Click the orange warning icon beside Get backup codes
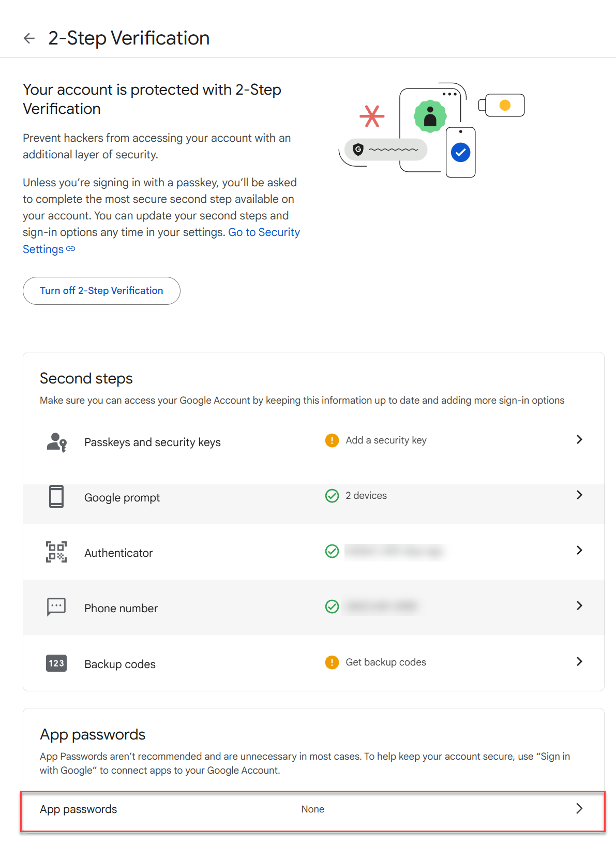The height and width of the screenshot is (843, 616). (332, 662)
